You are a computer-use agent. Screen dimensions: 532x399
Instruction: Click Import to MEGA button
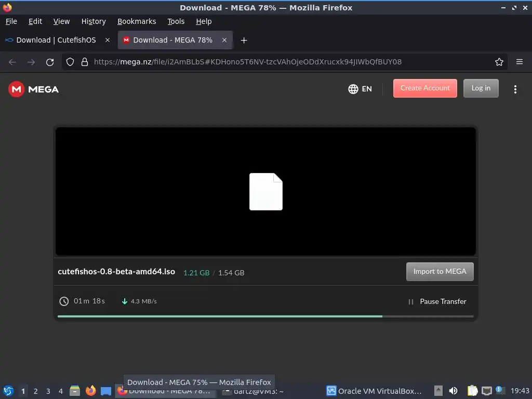[440, 271]
